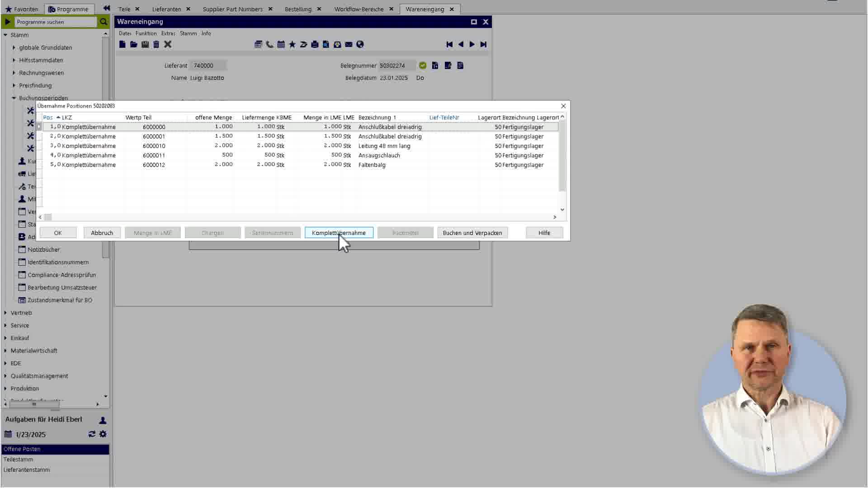Click the envelope mail icon in Wareneingang toolbar
The image size is (868, 488).
pos(349,44)
